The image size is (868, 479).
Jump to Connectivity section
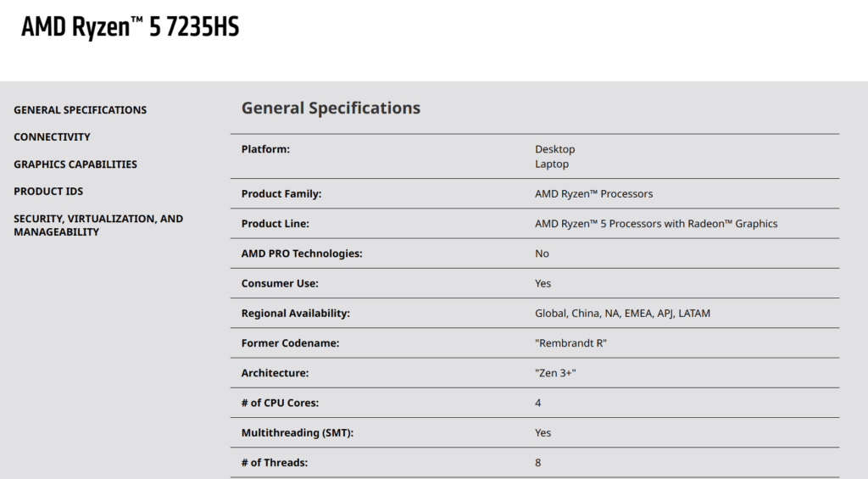point(52,136)
